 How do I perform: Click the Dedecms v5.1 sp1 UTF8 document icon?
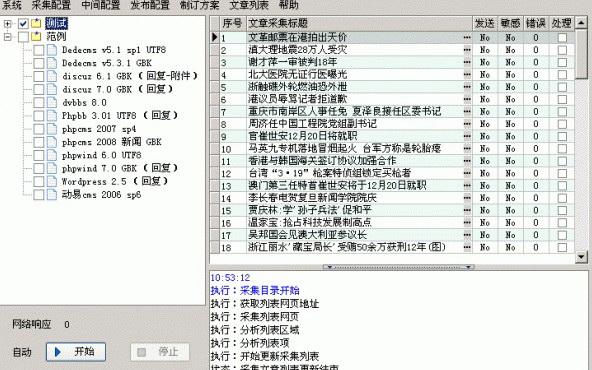(x=52, y=50)
